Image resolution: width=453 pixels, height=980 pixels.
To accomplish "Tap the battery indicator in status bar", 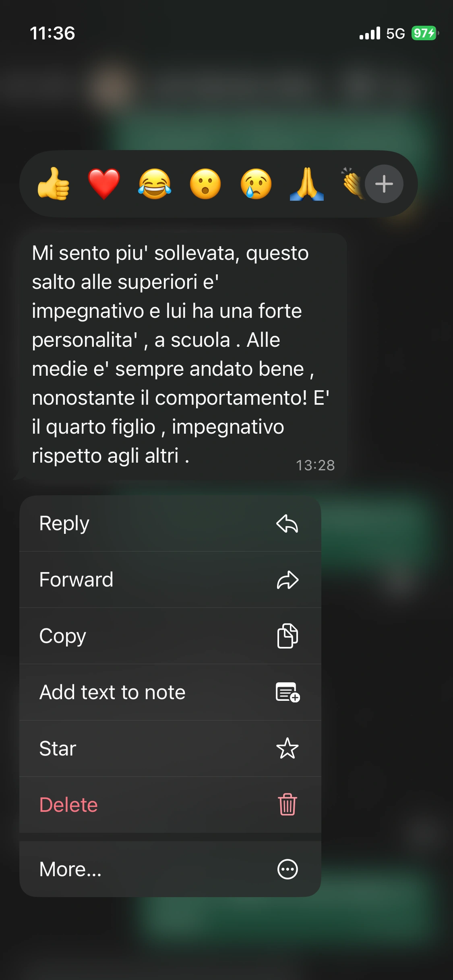I will tap(425, 33).
